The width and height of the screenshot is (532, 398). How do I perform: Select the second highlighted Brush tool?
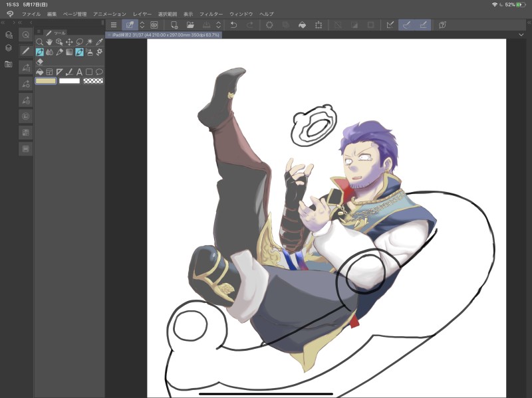79,52
